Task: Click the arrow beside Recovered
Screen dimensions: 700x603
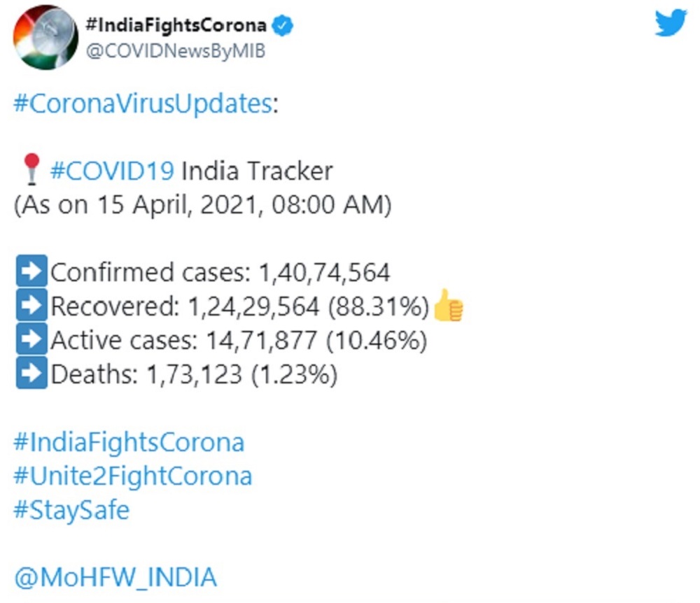Action: (x=31, y=306)
